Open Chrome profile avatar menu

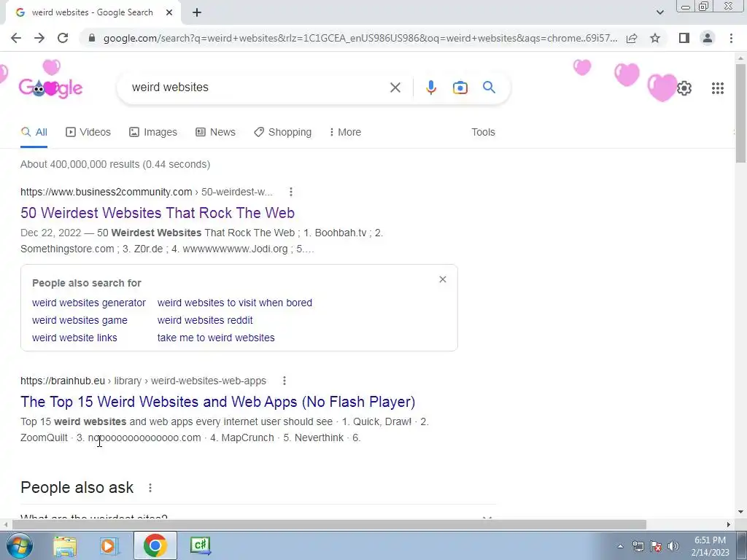(708, 38)
